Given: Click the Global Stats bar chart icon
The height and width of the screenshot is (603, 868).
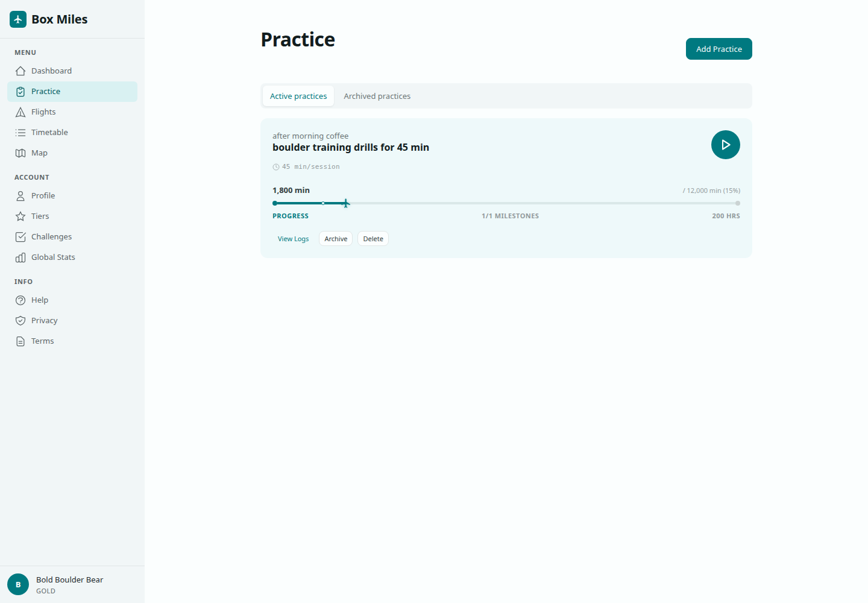Looking at the screenshot, I should click(x=20, y=257).
